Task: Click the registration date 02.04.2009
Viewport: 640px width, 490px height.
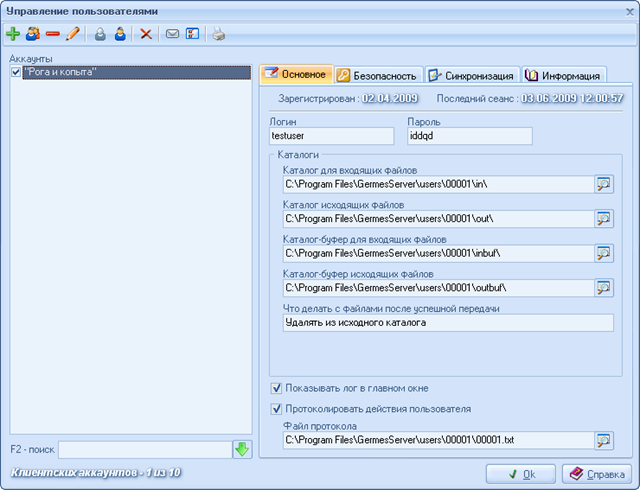Action: [x=390, y=98]
